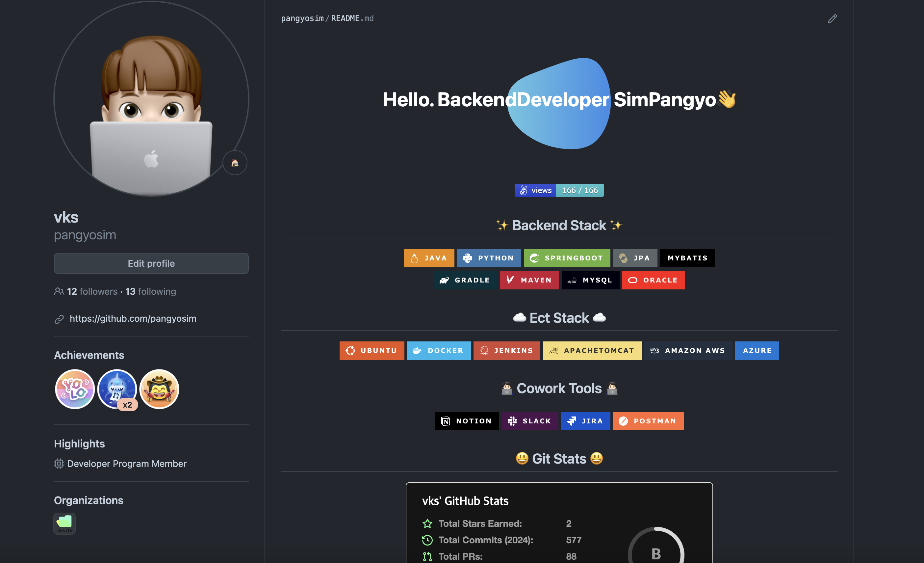Image resolution: width=924 pixels, height=563 pixels.
Task: Click the Spring Boot stack badge
Action: [x=566, y=258]
